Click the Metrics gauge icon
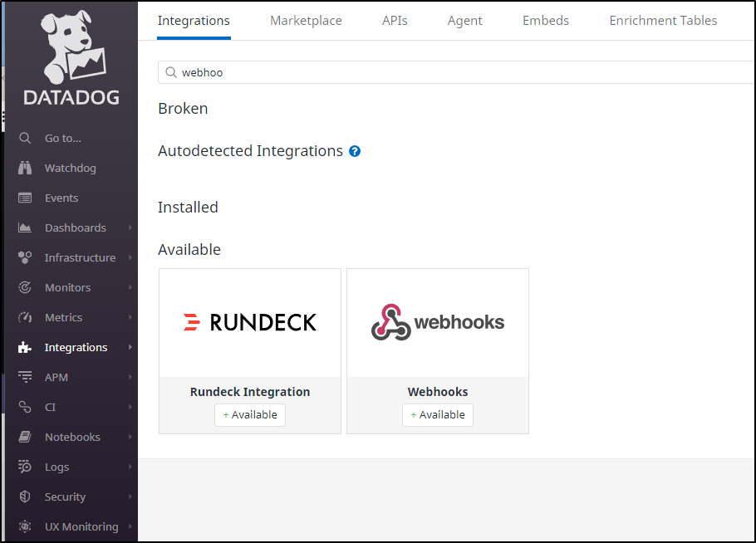 pos(25,317)
